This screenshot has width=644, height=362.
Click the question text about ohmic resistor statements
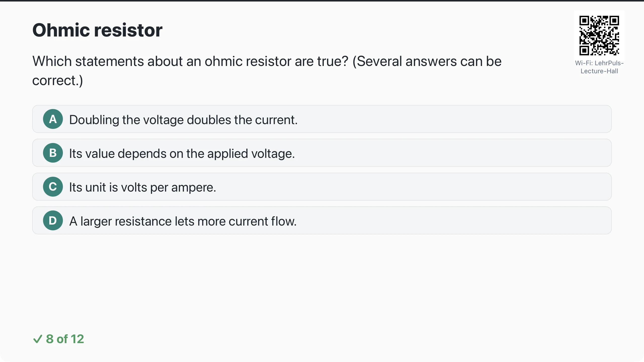click(267, 71)
